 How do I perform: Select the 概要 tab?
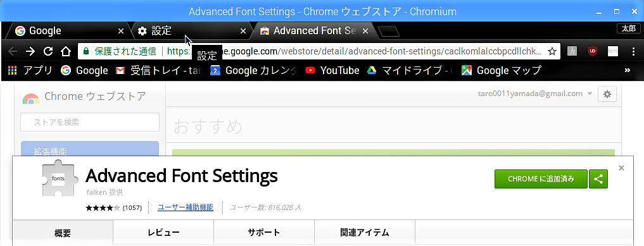[63, 233]
